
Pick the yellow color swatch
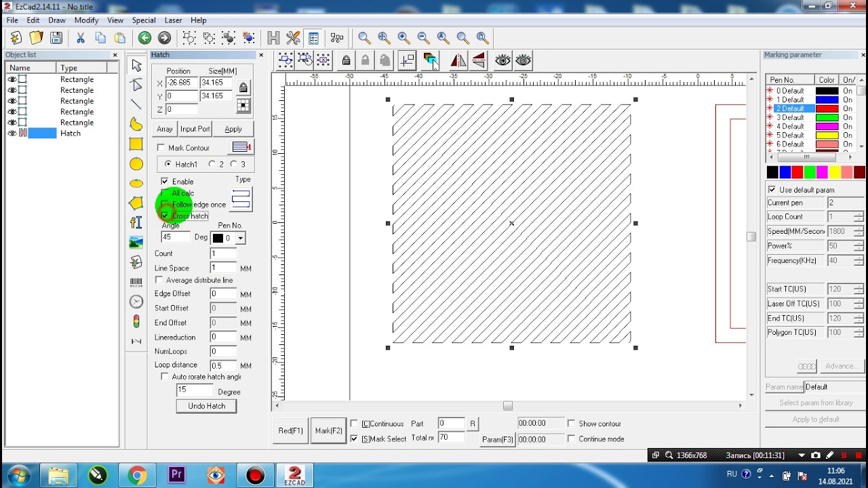pyautogui.click(x=835, y=173)
